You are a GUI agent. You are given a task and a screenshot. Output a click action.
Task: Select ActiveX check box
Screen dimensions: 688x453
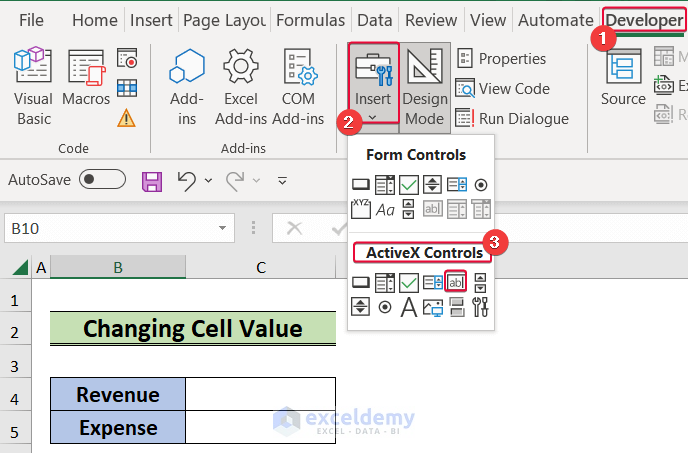(x=408, y=283)
